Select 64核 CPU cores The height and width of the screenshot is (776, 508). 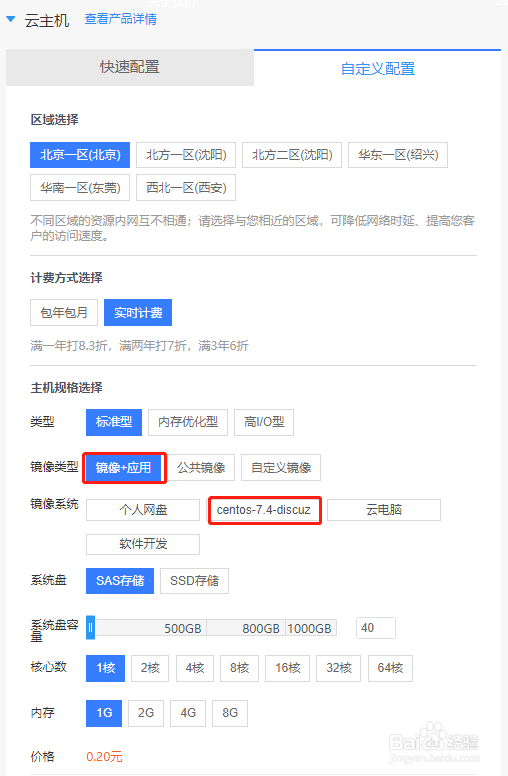390,668
